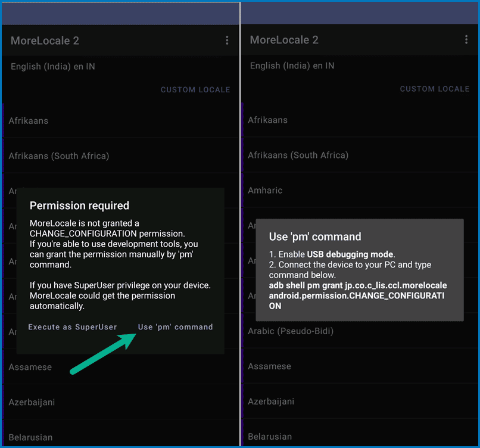
Task: Select Arabic (Pseudo-Bidi) in right screen
Action: (360, 331)
